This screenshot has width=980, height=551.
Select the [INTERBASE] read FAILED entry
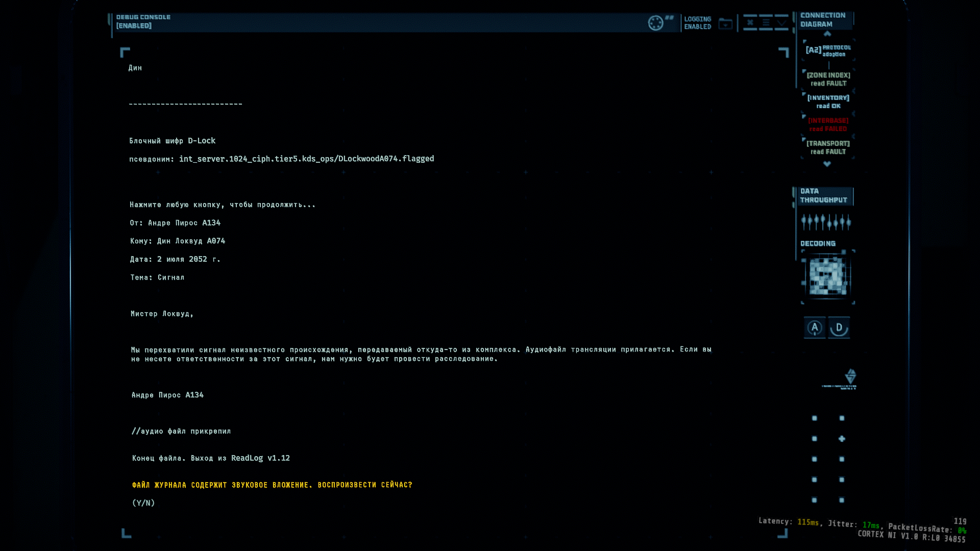point(828,124)
